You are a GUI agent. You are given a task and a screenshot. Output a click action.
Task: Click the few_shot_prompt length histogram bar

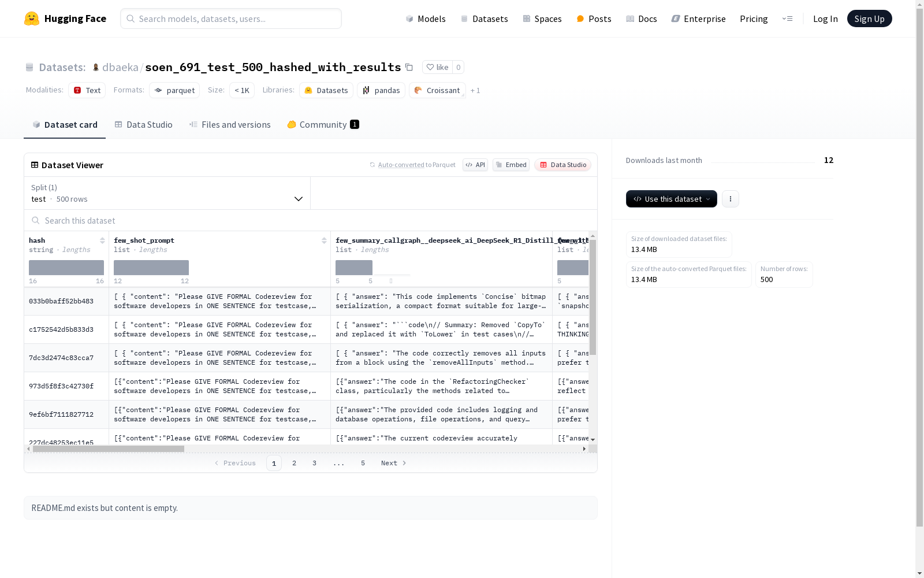(x=151, y=268)
